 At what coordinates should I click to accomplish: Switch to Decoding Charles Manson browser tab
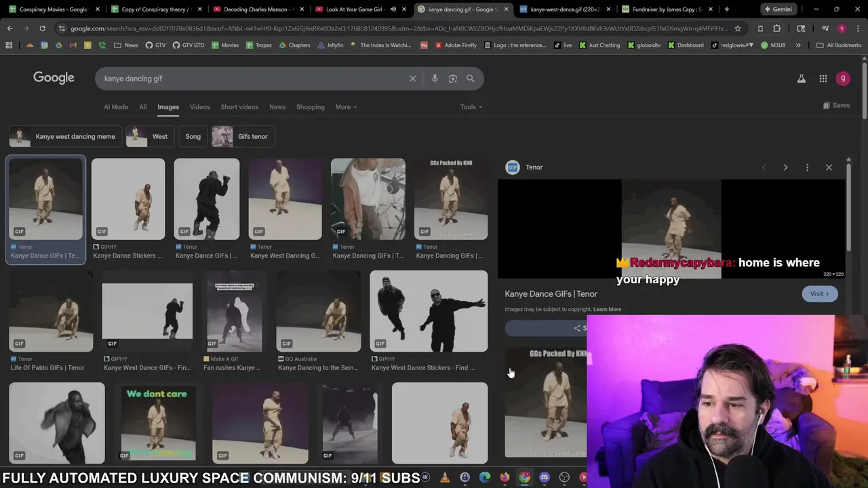[x=258, y=9]
